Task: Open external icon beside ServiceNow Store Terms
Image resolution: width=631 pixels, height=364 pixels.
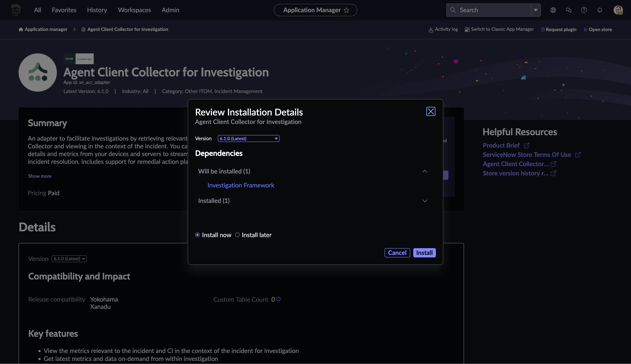Action: (x=578, y=155)
